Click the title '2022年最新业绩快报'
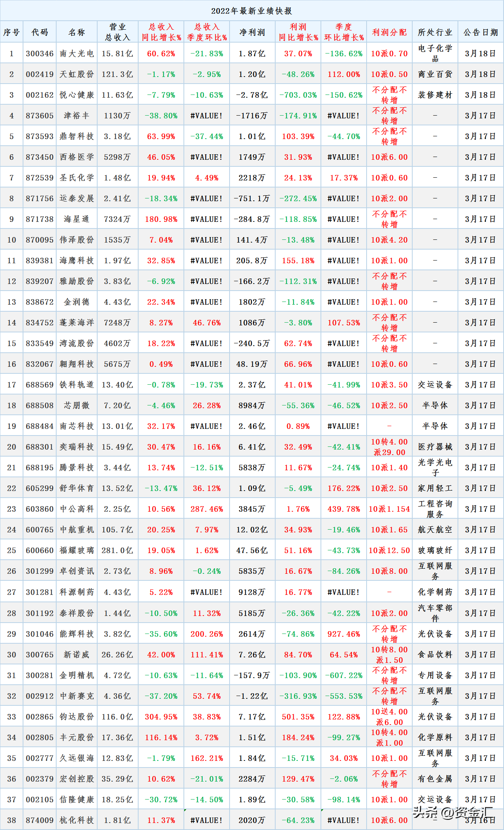 coord(252,11)
